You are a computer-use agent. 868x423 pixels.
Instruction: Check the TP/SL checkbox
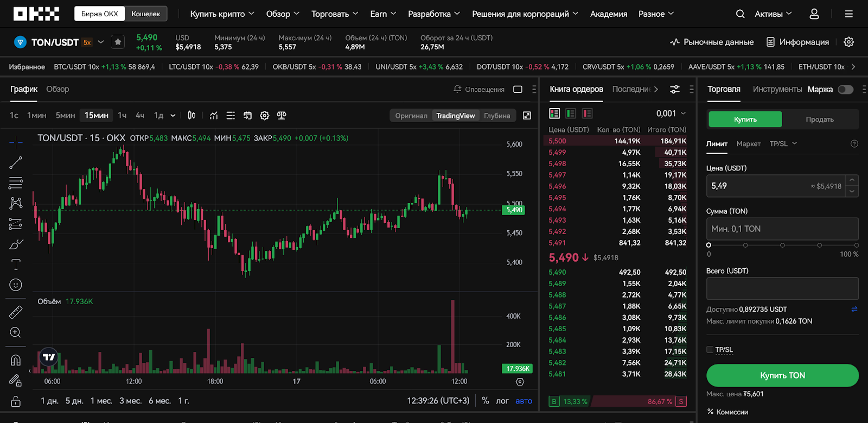coord(710,350)
